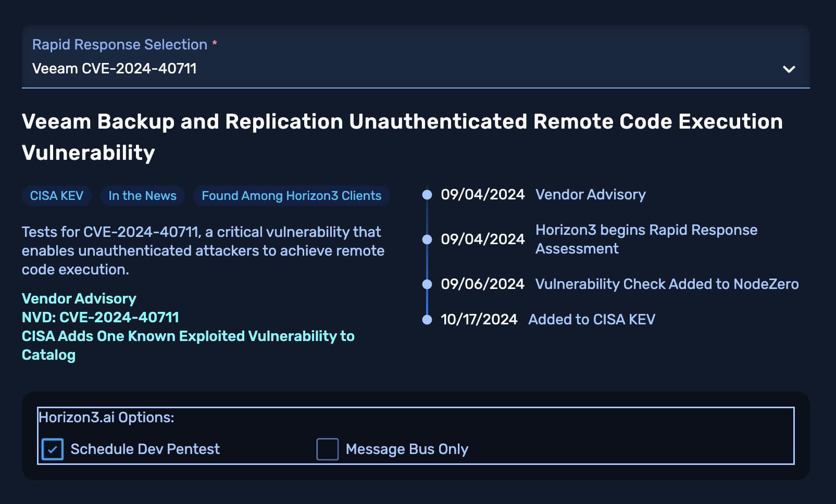Select the 09/06/2024 NodeZero timeline dot

427,284
